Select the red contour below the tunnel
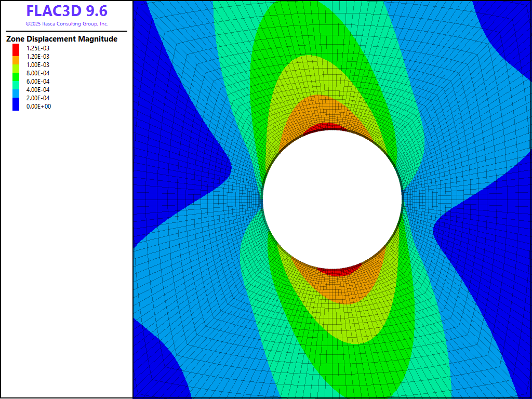Viewport: 532px width, 399px height. click(339, 271)
